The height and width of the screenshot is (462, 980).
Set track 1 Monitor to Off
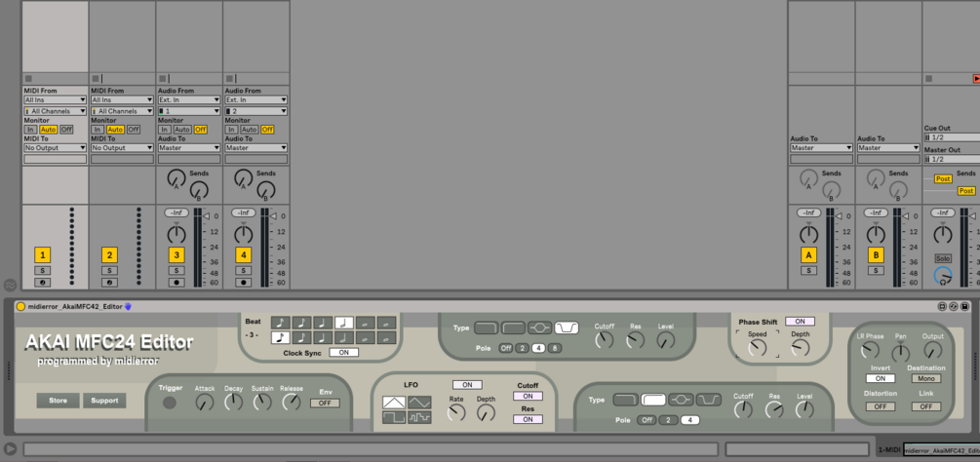tap(66, 130)
